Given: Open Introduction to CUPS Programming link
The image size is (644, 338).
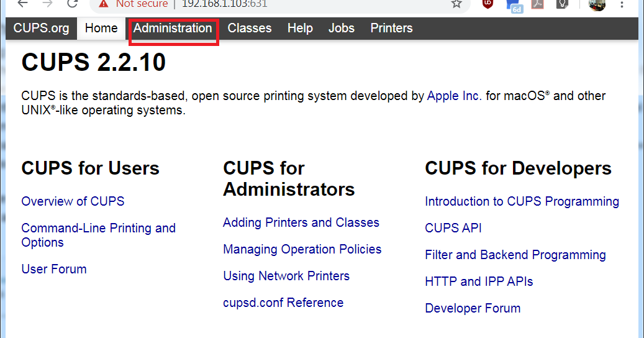Looking at the screenshot, I should point(522,202).
